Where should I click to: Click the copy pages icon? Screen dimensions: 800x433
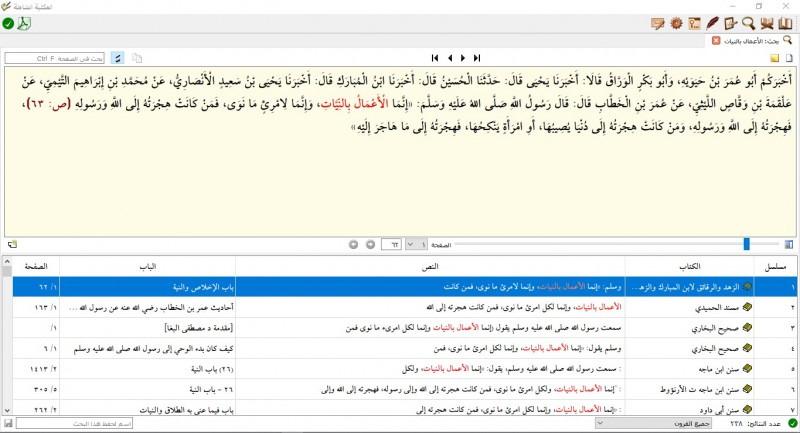tap(137, 58)
